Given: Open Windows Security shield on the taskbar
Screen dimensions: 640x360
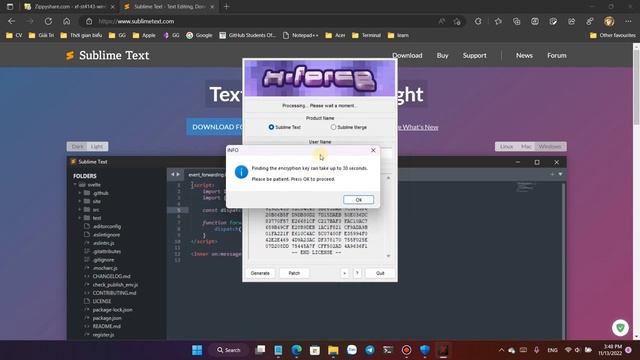Looking at the screenshot, I should (x=425, y=350).
